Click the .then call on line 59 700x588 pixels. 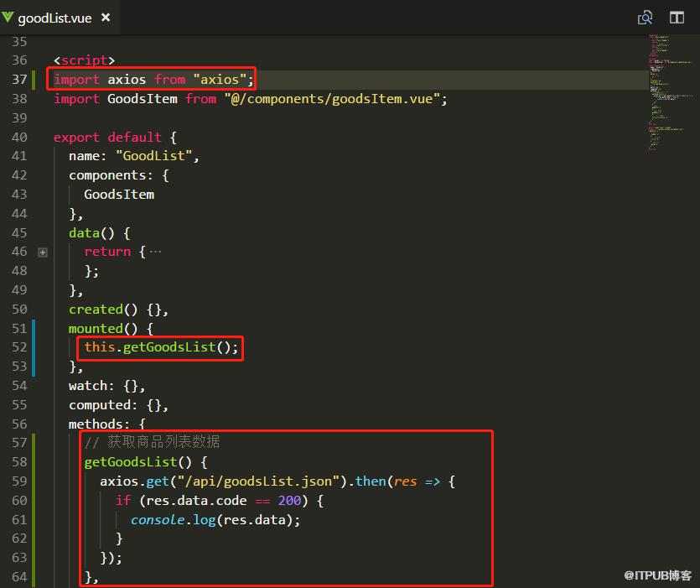370,481
